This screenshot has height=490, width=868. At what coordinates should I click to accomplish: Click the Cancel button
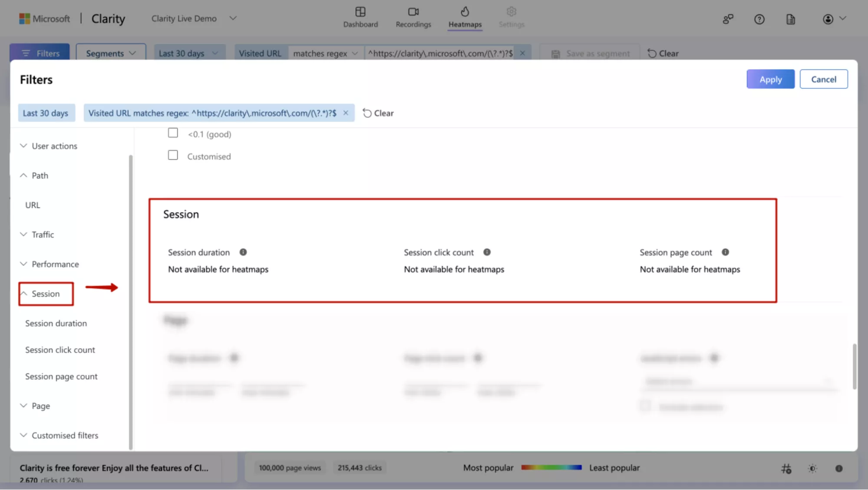823,79
